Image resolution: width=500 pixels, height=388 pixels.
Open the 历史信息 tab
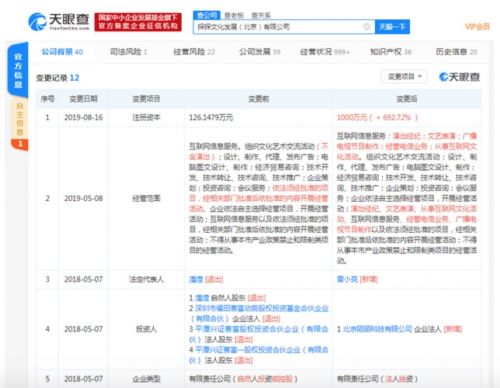point(456,52)
